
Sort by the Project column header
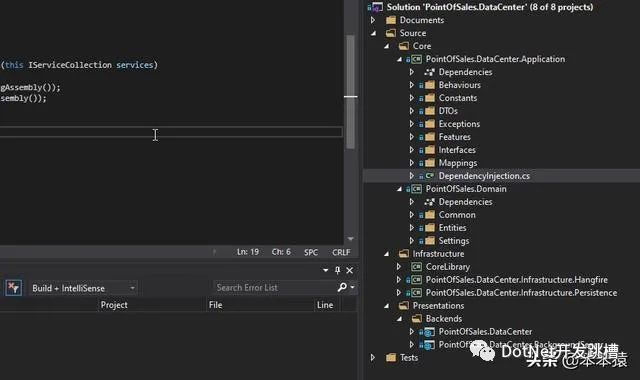point(114,305)
